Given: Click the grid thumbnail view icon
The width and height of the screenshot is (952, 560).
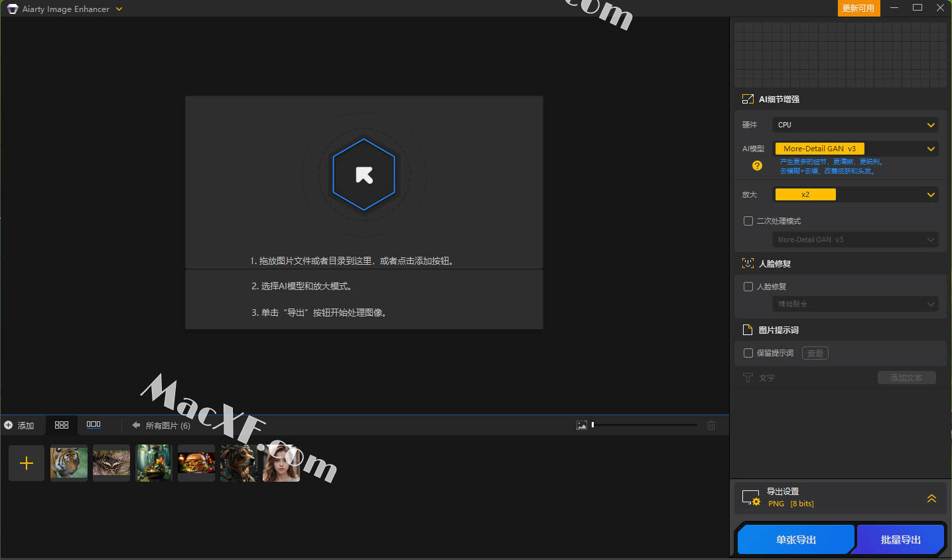Looking at the screenshot, I should tap(62, 425).
